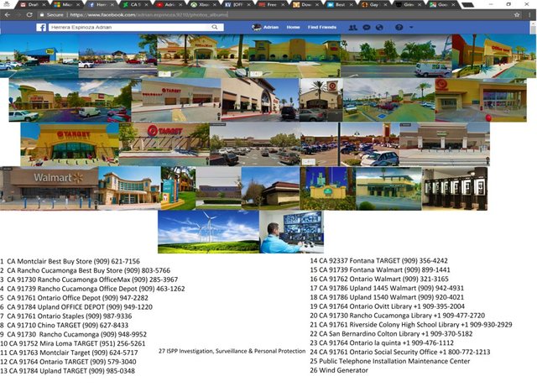Click the magnifier search icon in Facebook search
Viewport: 537px width, 392px height.
coord(215,27)
